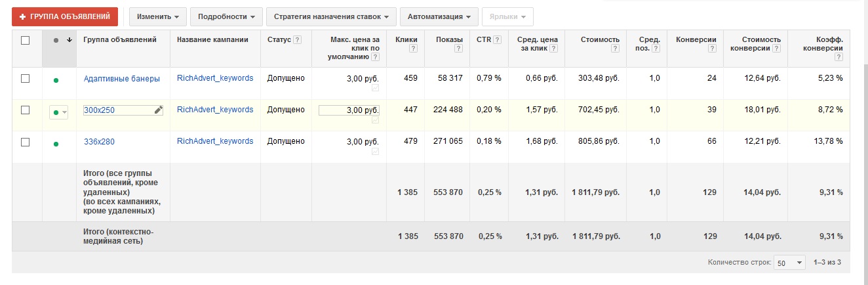Click the max CPC input field for 300x250

pyautogui.click(x=349, y=110)
